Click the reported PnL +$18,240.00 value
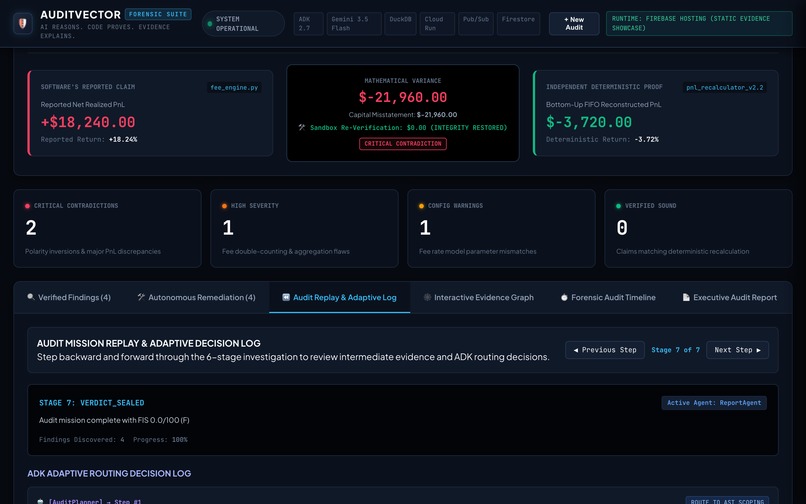Image resolution: width=806 pixels, height=504 pixels. coord(88,122)
